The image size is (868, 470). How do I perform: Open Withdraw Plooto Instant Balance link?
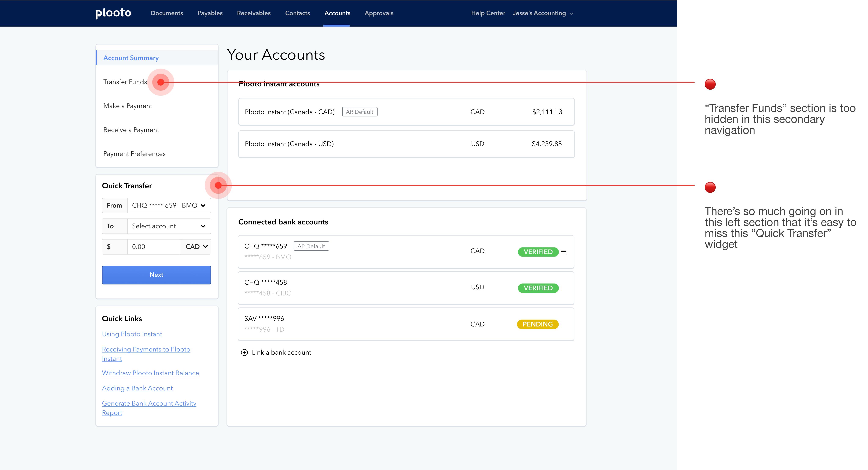click(x=150, y=373)
